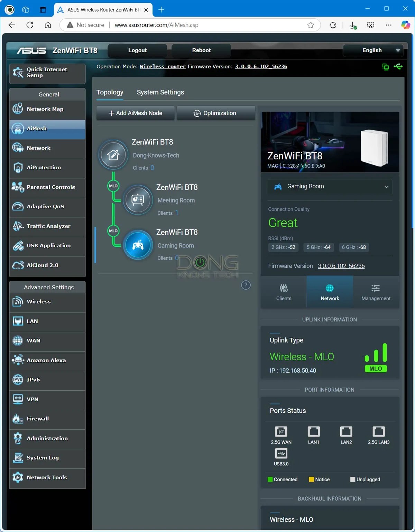Screen dimensions: 415x532
Task: Click Wireless router operation mode link
Action: point(163,66)
